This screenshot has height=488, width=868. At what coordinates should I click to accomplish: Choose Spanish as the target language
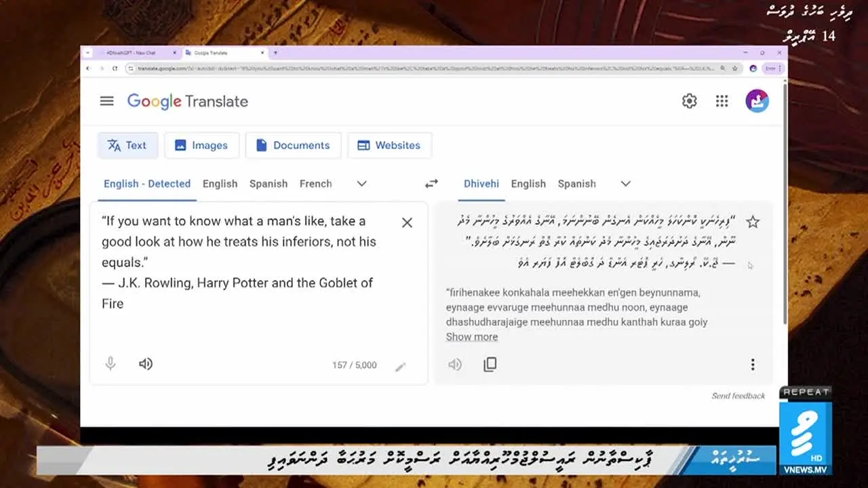click(x=577, y=184)
